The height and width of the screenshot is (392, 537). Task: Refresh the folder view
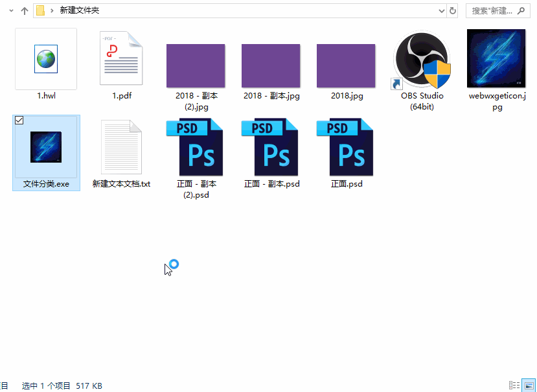pos(453,11)
